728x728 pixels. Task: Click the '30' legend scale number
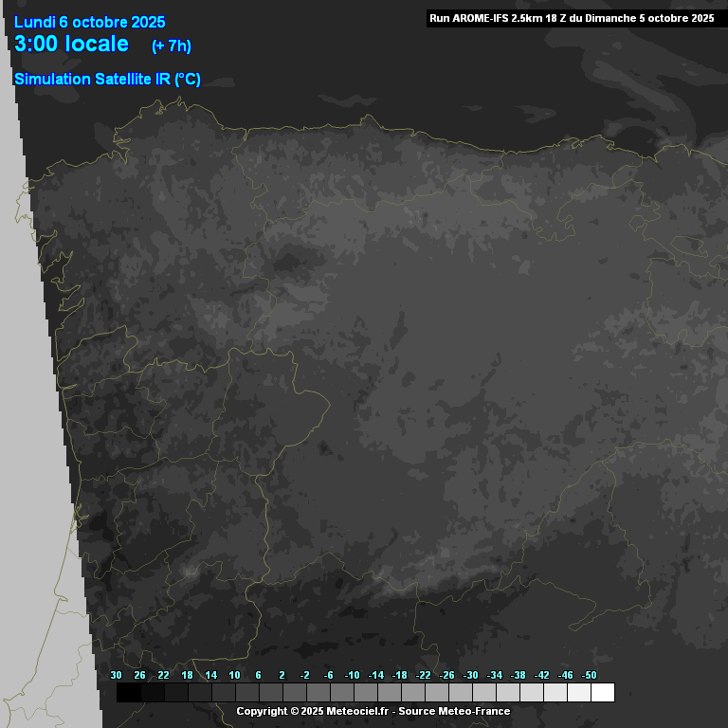click(x=116, y=675)
